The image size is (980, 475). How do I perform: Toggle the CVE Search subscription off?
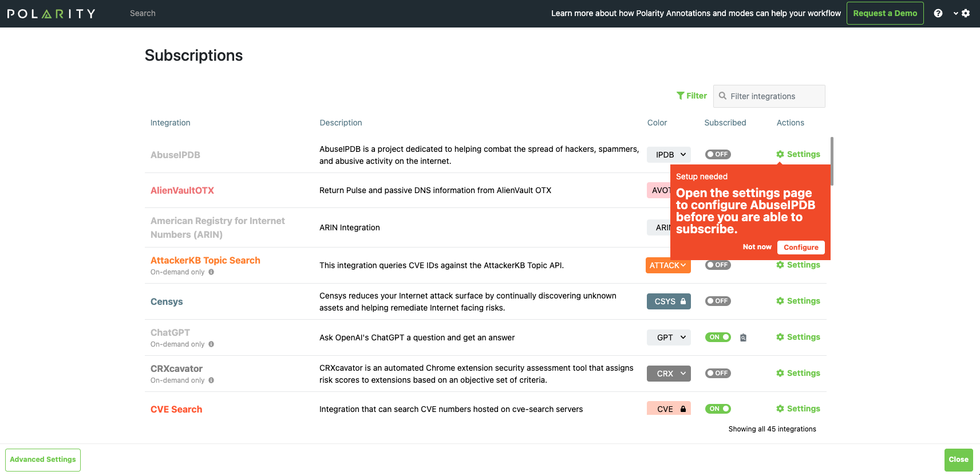[x=718, y=409]
